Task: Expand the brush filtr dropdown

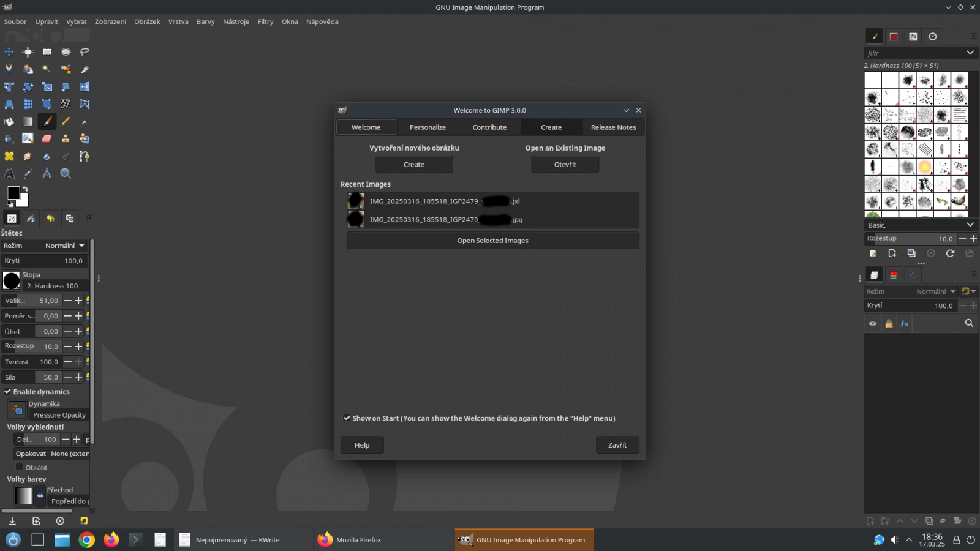Action: [x=970, y=53]
